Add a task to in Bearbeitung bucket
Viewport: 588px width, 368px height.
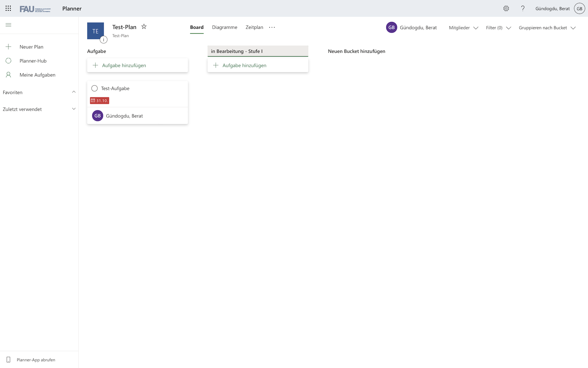pyautogui.click(x=258, y=65)
